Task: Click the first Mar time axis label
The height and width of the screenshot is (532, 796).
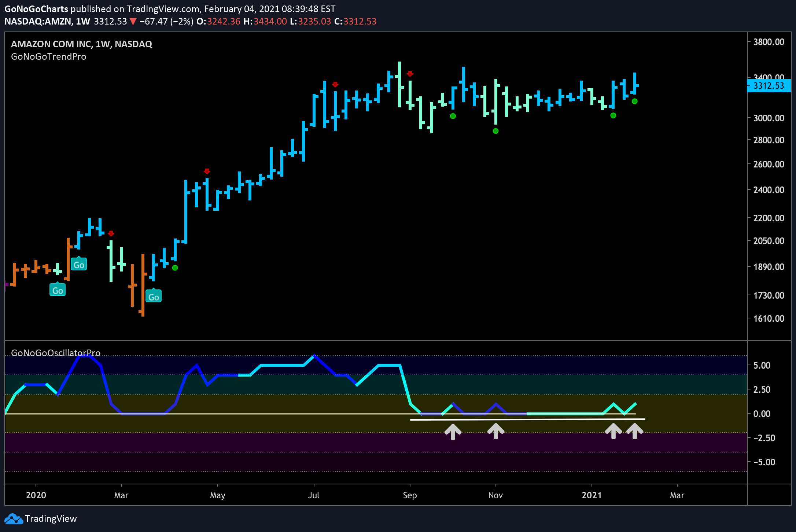Action: pyautogui.click(x=121, y=495)
